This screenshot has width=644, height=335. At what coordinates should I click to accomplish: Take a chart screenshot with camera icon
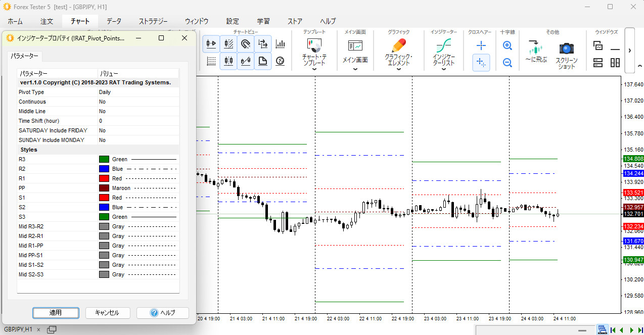click(x=567, y=49)
